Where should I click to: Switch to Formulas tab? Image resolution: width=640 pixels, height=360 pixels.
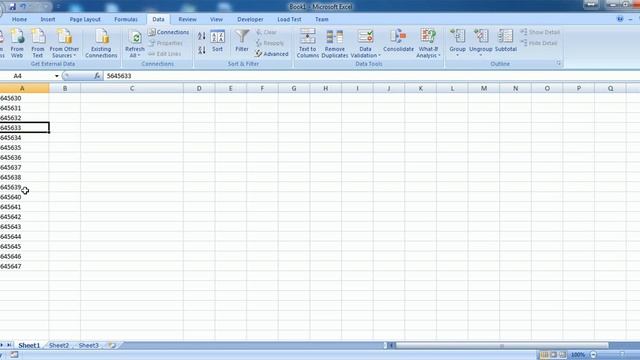click(x=126, y=19)
